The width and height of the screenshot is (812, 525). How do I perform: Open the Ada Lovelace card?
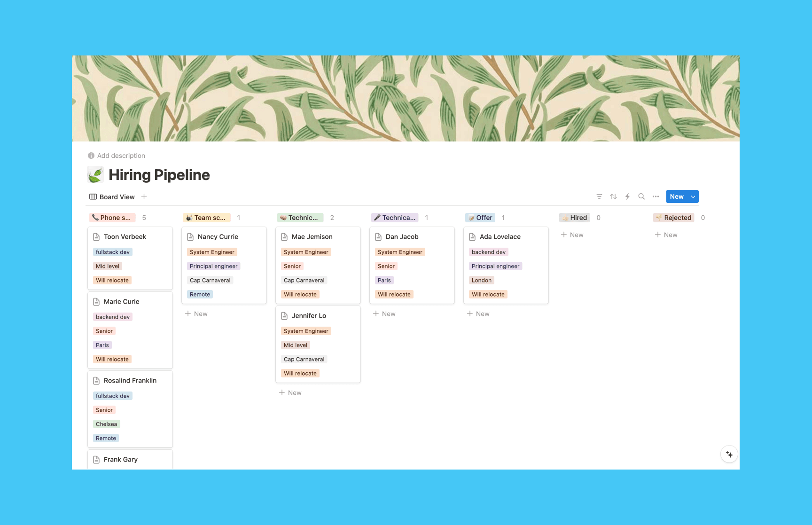tap(506, 265)
